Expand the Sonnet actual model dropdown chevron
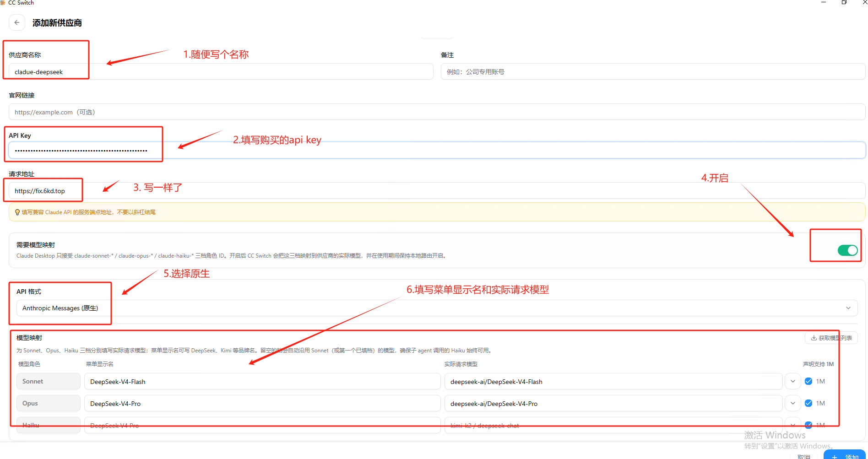Viewport: 868px width, 459px height. click(x=792, y=381)
